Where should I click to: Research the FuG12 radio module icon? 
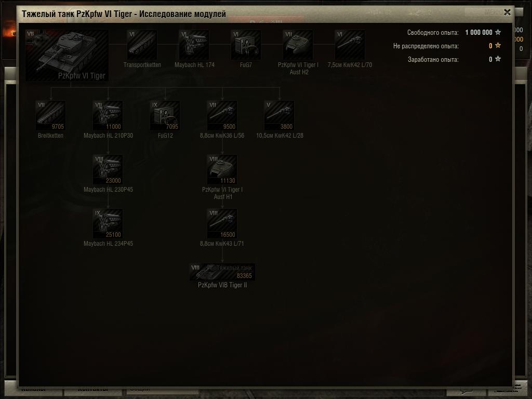click(165, 116)
